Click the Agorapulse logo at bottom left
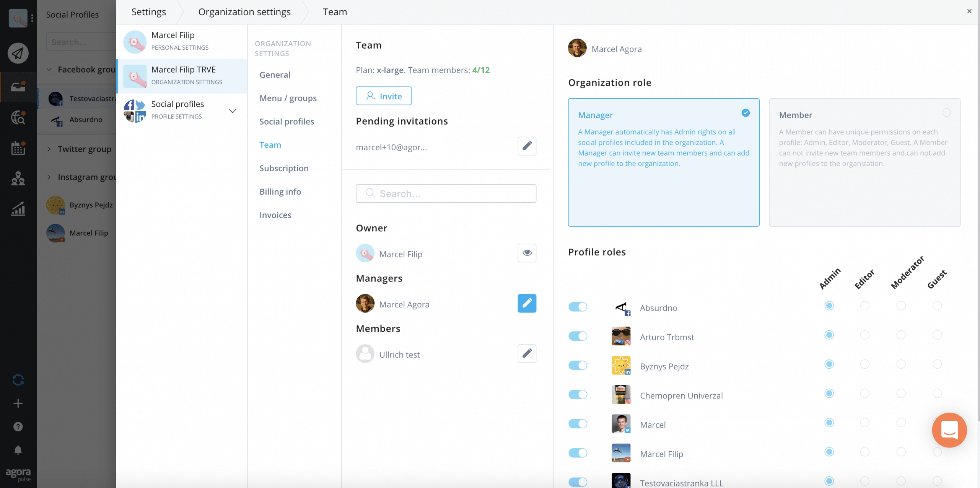Viewport: 980px width, 488px height. tap(18, 475)
